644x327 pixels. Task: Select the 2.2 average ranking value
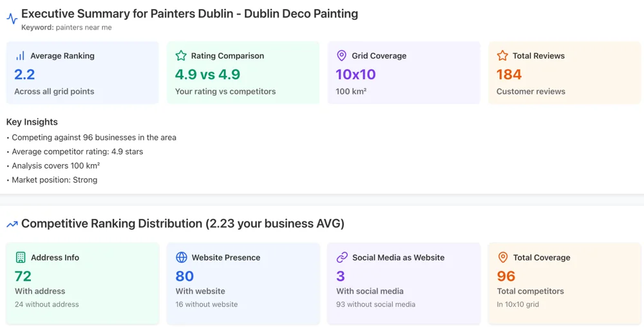[24, 75]
